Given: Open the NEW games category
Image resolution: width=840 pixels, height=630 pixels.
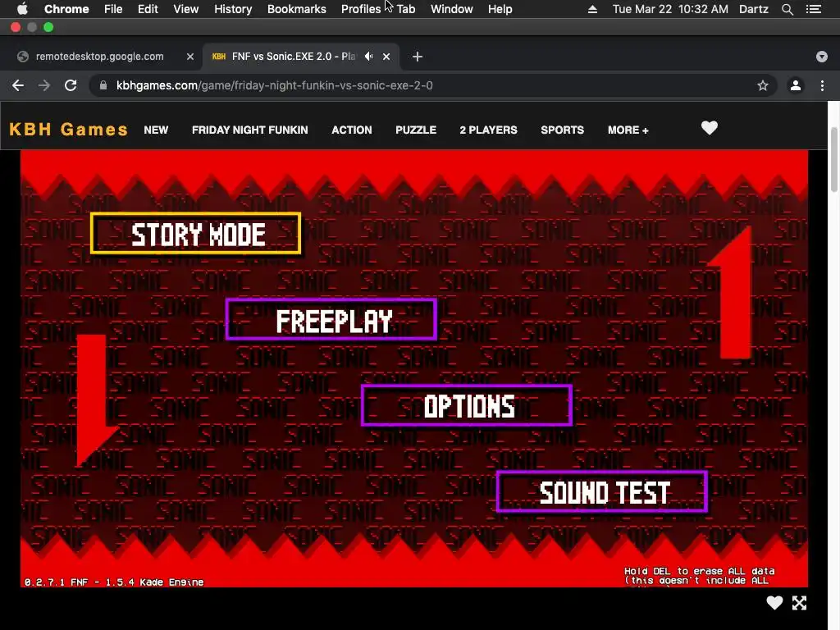Looking at the screenshot, I should 156,130.
